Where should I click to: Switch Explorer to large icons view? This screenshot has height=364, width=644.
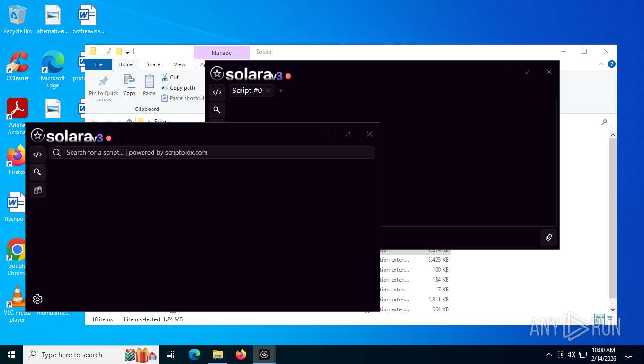click(x=609, y=319)
